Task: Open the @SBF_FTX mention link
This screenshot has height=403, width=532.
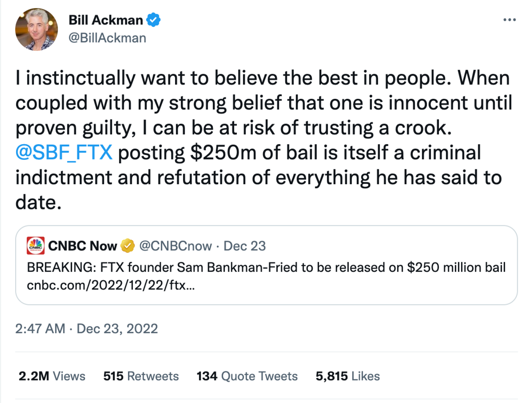Action: [x=64, y=152]
